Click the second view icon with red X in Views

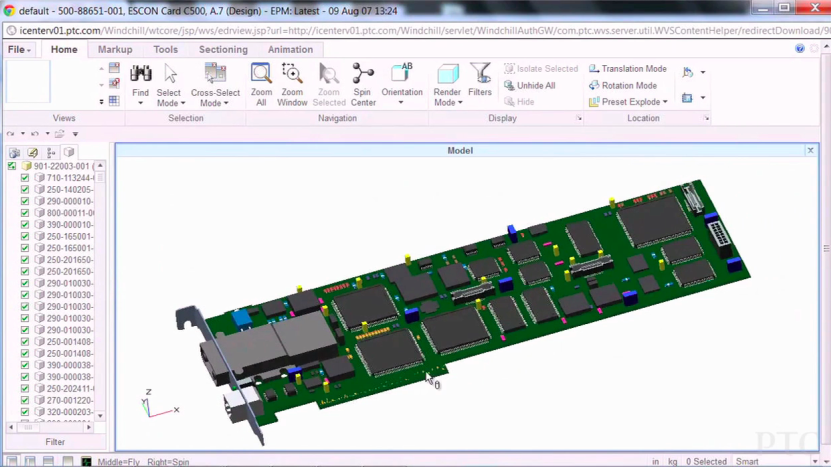tap(114, 84)
